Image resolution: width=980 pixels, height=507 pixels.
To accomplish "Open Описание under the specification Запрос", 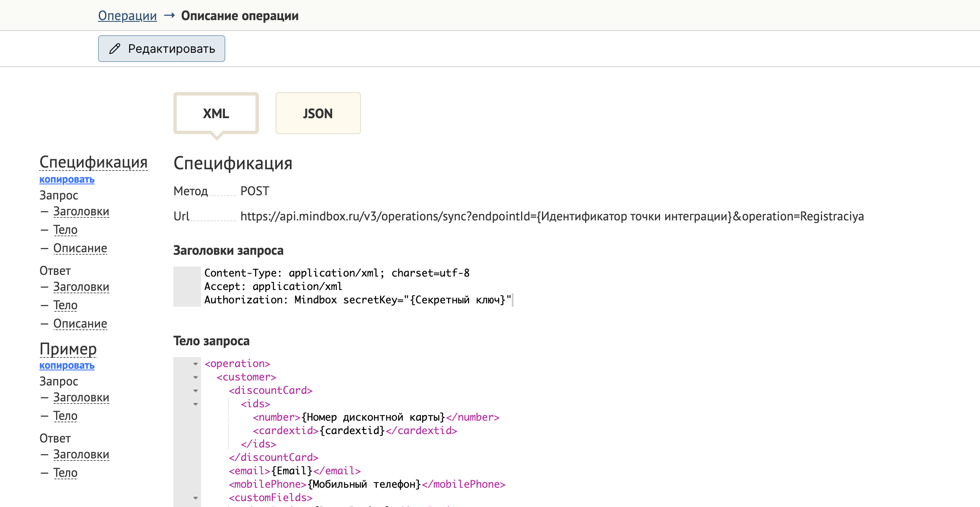I will 80,248.
